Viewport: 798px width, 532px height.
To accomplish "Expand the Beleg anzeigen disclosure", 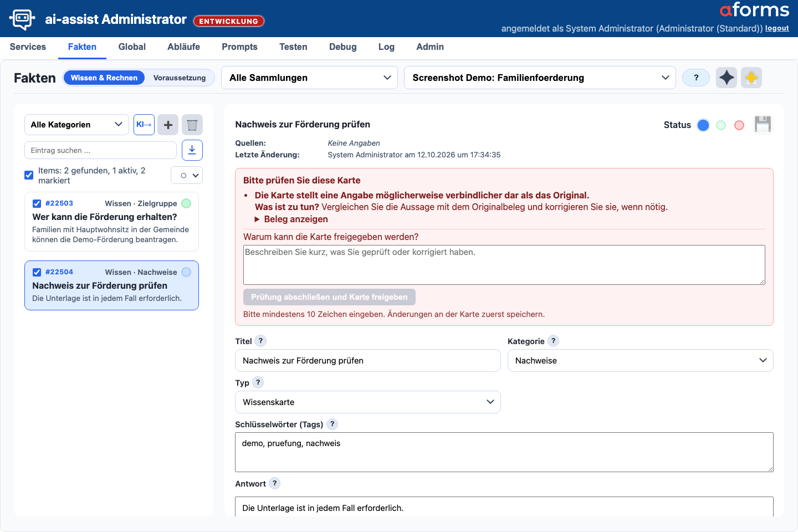I will click(291, 219).
